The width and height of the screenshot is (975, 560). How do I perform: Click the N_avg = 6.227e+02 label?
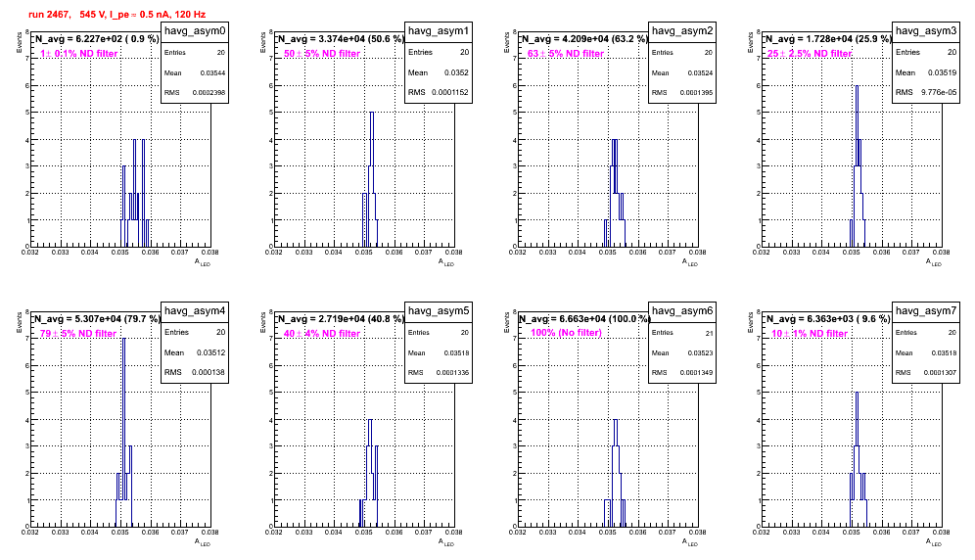[x=96, y=39]
